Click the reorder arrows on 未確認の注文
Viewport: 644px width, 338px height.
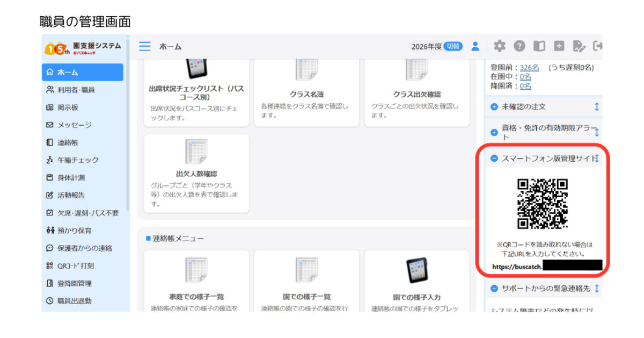(x=597, y=107)
